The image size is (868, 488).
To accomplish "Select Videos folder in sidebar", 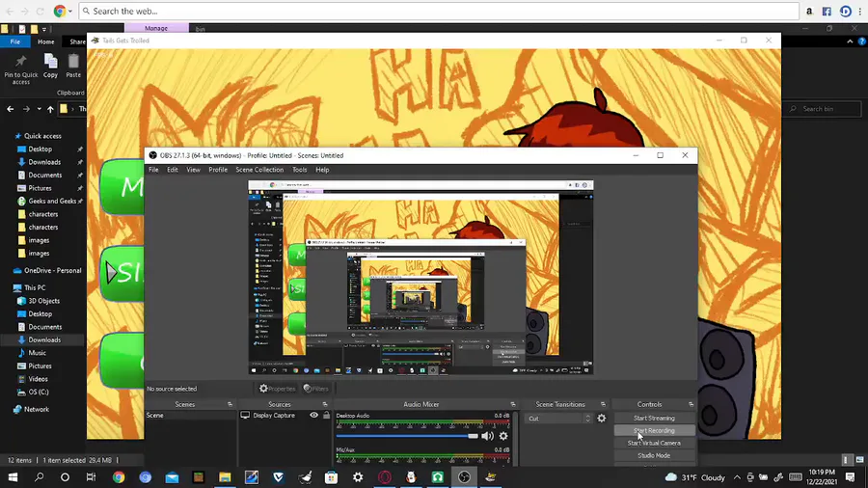I will (39, 379).
